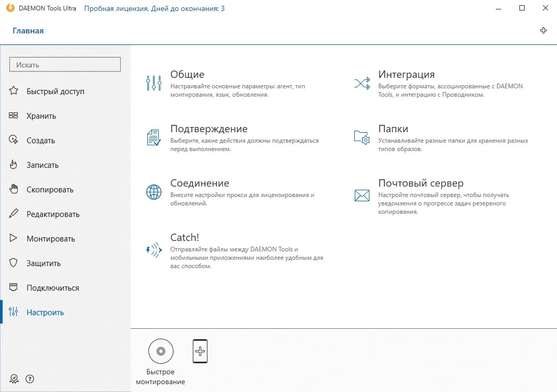Image resolution: width=557 pixels, height=392 pixels.
Task: Open the license badge icon at bottom left
Action: (x=14, y=379)
